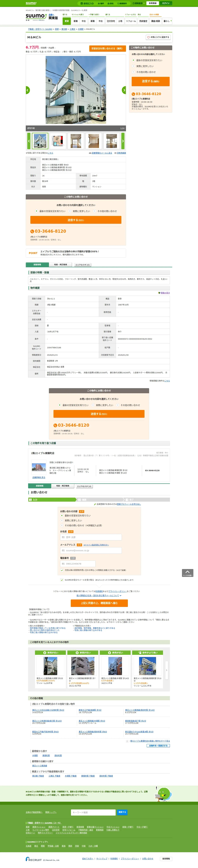Choose その他の問い合わせ(詳細記入必須) in form
198x868 pixels.
[x=62, y=526]
